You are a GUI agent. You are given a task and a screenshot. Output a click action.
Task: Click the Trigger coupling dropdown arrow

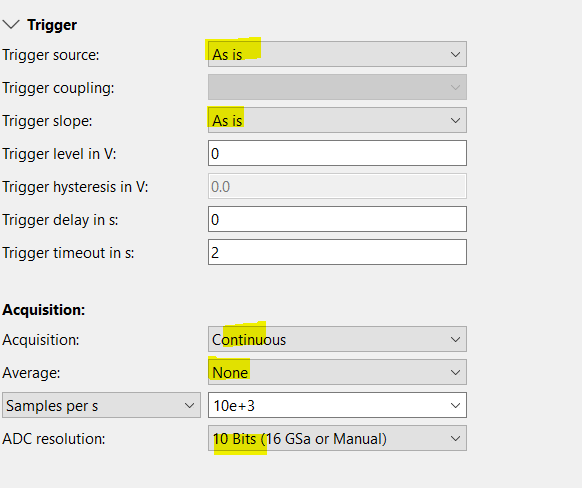coord(455,88)
